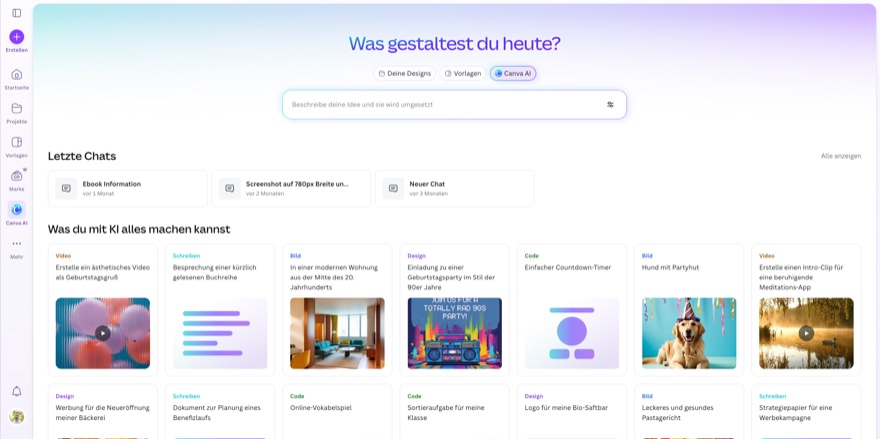880x439 pixels.
Task: Play the Geburtstagsgruß balloon video
Action: coord(103,333)
